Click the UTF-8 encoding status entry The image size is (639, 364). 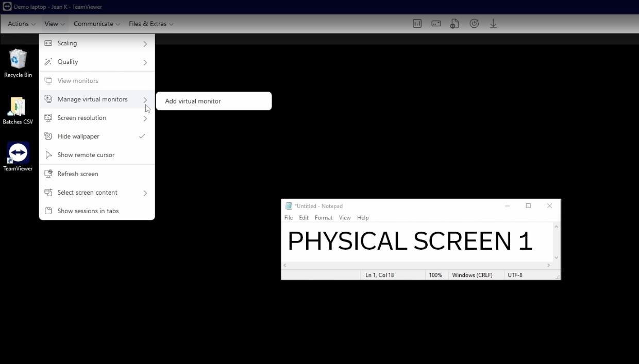point(515,275)
